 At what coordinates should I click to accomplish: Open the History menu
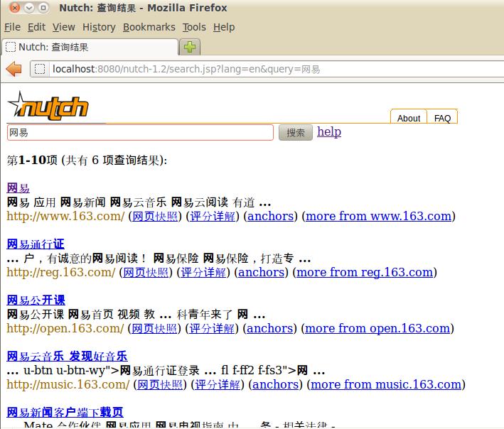[99, 27]
